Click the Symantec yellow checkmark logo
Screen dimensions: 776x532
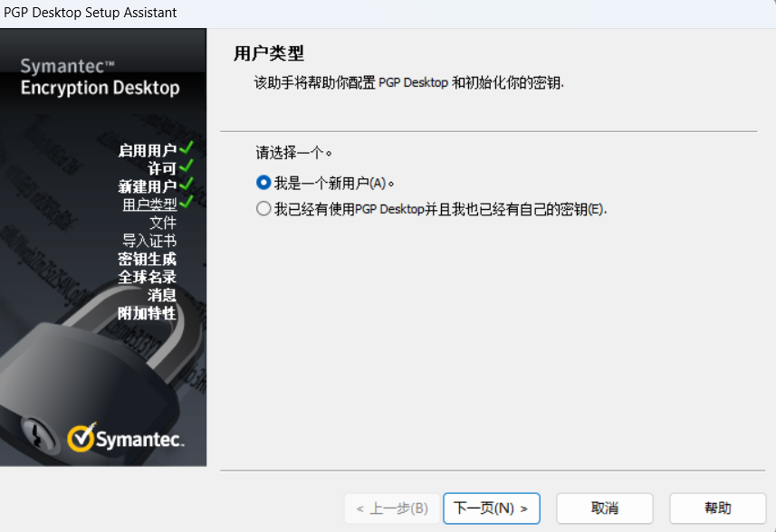[x=81, y=437]
